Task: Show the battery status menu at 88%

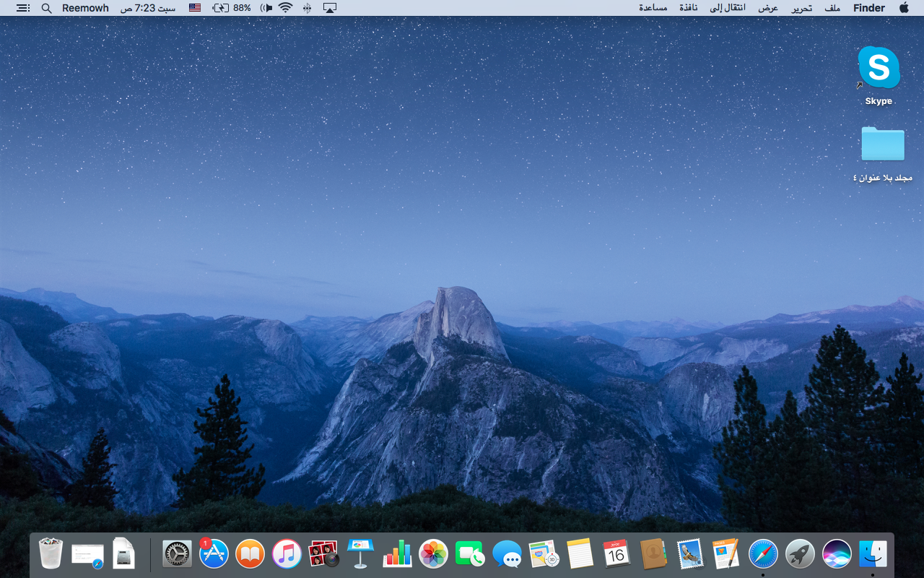Action: 232,8
